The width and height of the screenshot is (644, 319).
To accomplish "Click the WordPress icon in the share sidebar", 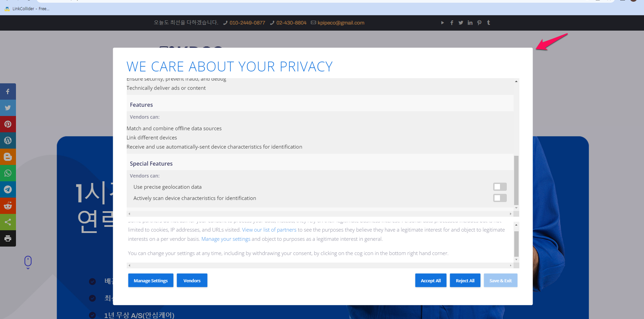I will 8,140.
